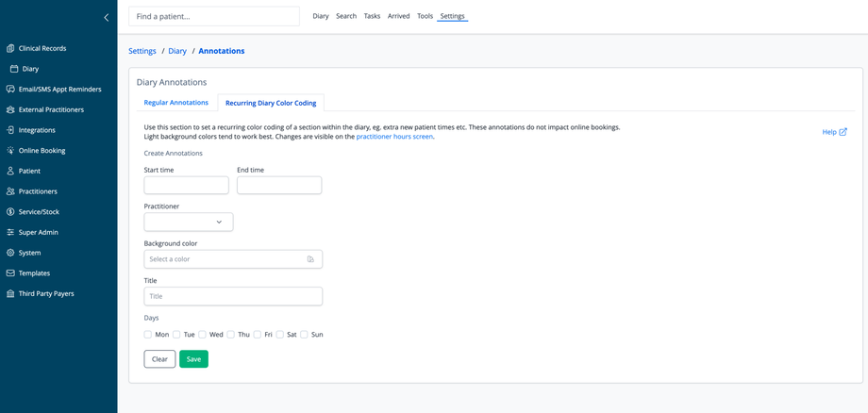Click the Patient person icon in sidebar
The height and width of the screenshot is (413, 868).
click(10, 172)
